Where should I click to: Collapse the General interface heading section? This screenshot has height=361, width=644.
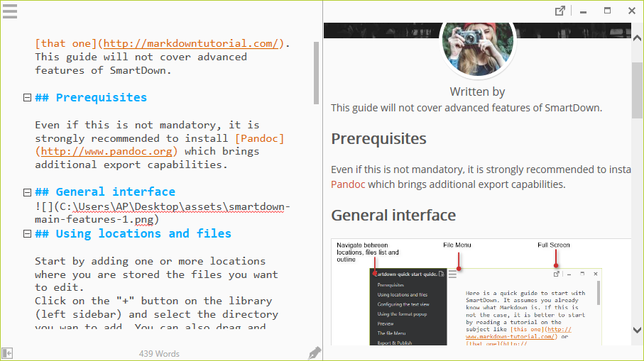pyautogui.click(x=27, y=192)
